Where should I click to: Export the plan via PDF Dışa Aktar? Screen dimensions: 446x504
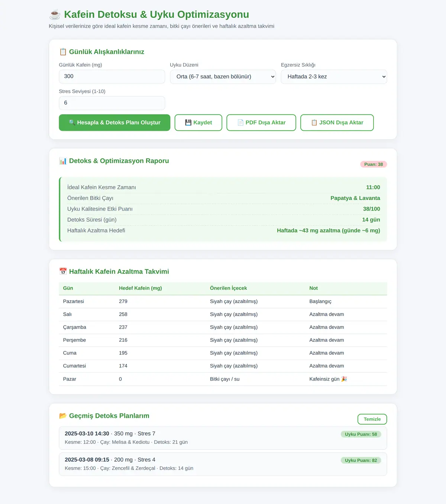pos(261,123)
